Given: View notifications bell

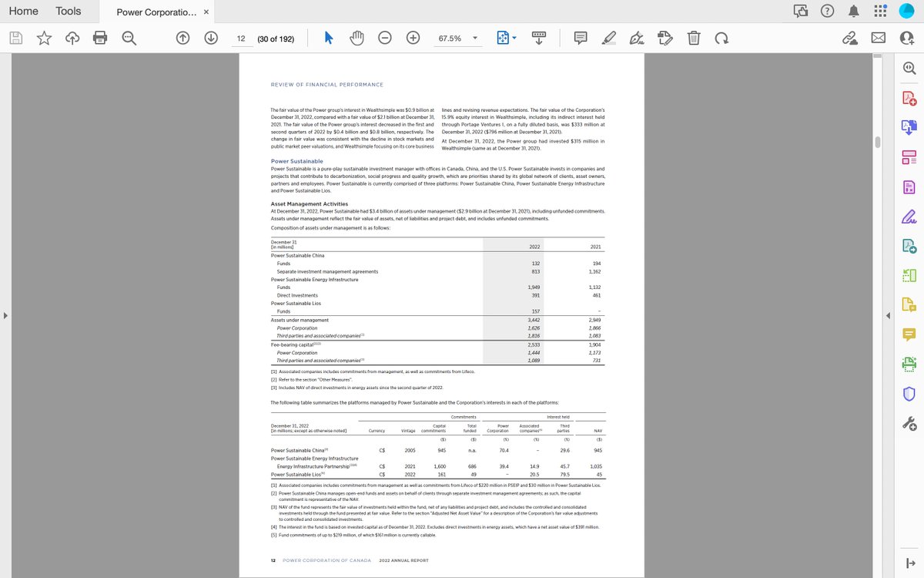Looking at the screenshot, I should tap(854, 11).
